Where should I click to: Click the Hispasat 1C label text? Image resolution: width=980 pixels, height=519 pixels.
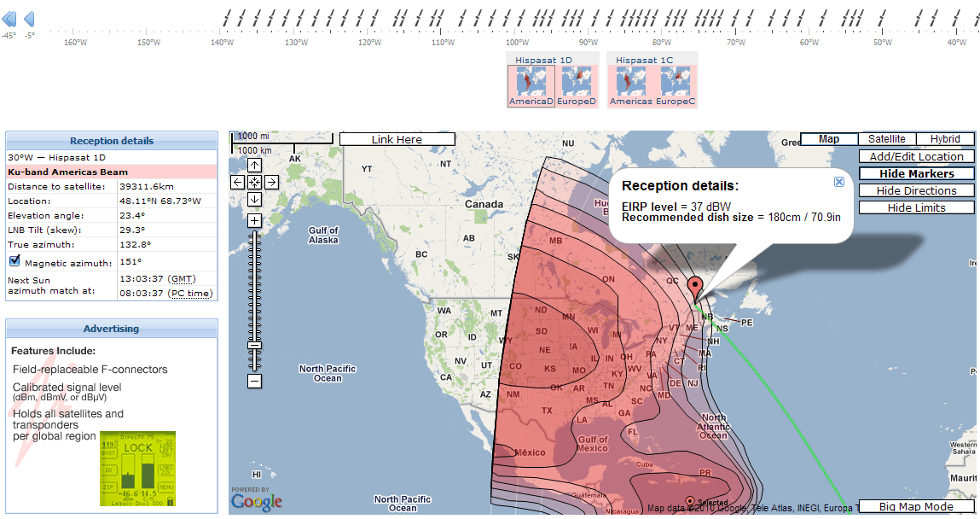[644, 60]
